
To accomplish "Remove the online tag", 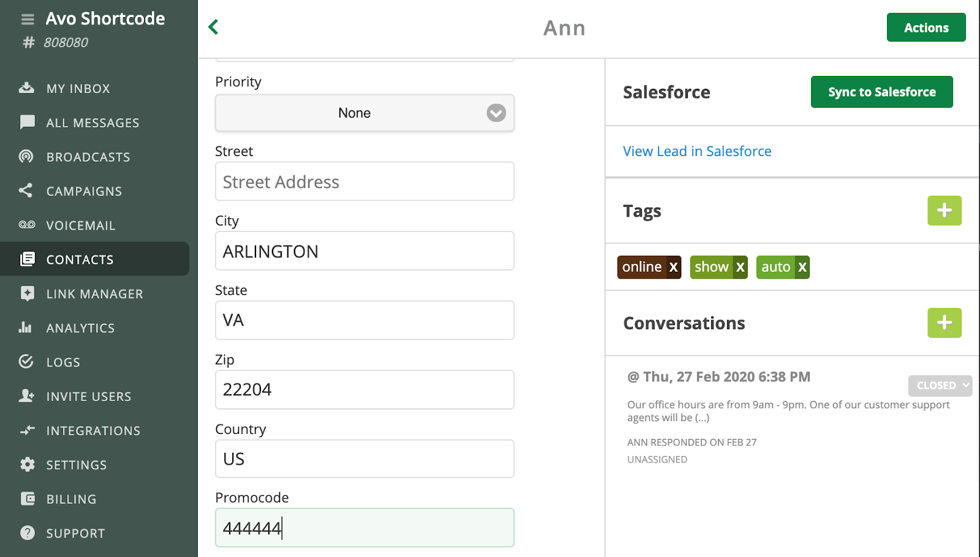I will [673, 267].
